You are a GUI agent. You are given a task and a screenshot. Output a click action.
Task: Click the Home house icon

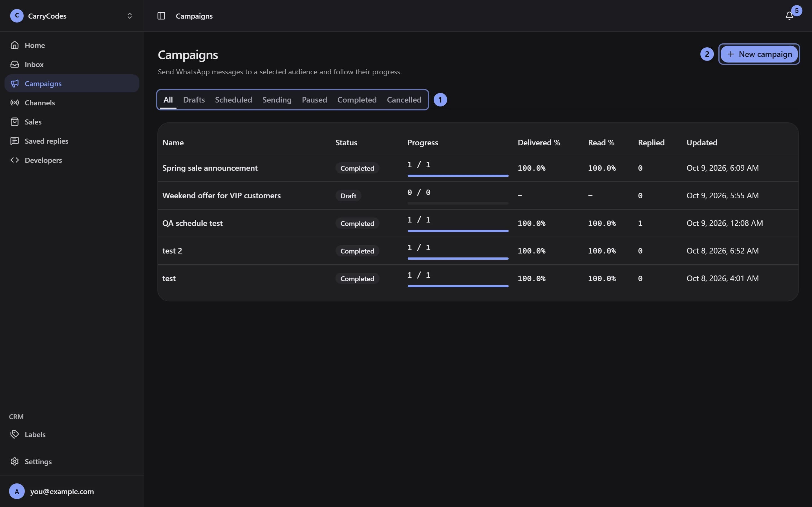(x=14, y=45)
